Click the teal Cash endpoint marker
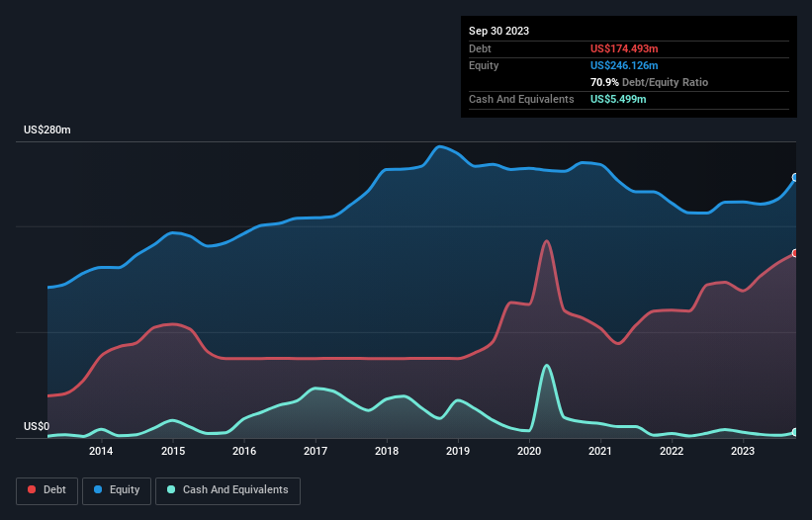The image size is (812, 520). click(x=795, y=432)
